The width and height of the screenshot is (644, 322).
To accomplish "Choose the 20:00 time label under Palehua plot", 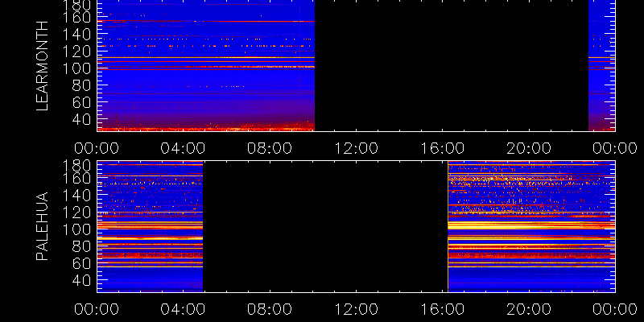I will pyautogui.click(x=529, y=309).
